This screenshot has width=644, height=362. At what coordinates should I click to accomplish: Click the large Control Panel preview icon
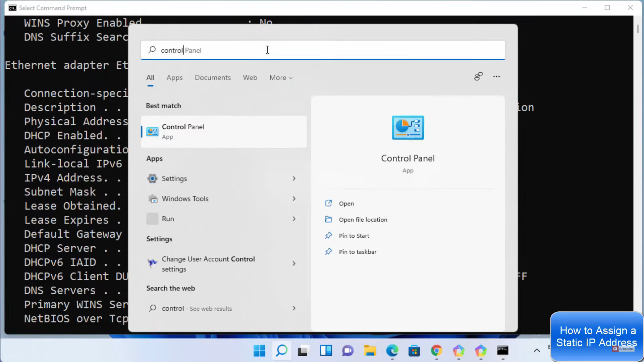(x=408, y=128)
